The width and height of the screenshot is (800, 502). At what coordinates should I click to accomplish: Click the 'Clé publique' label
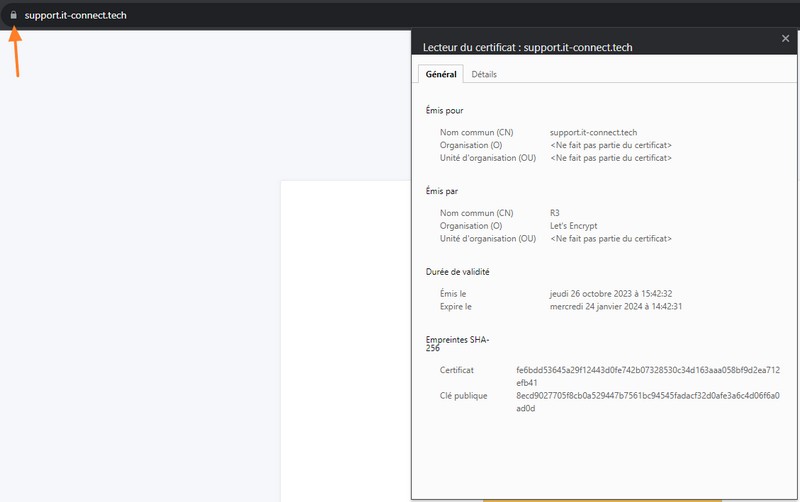click(x=464, y=396)
